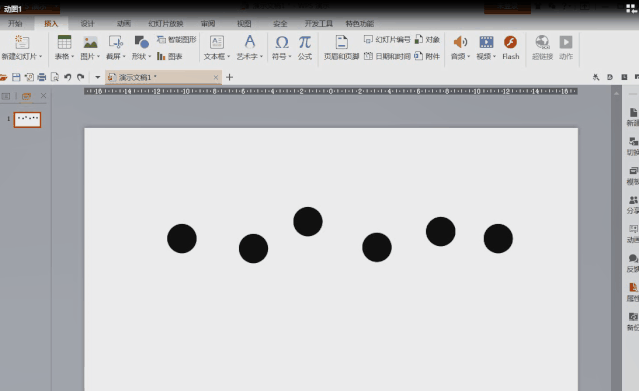Select slide 1 thumbnail in panel
639x391 pixels.
click(27, 119)
